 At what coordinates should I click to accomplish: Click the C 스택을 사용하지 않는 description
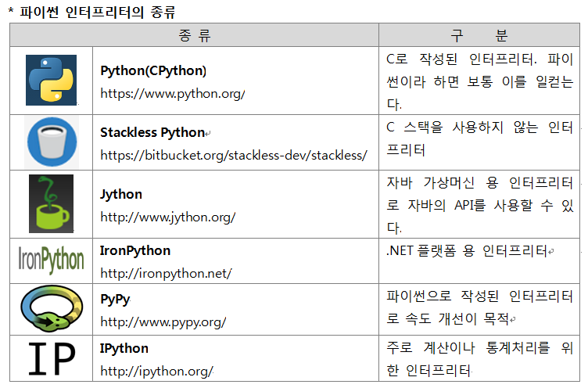479,138
